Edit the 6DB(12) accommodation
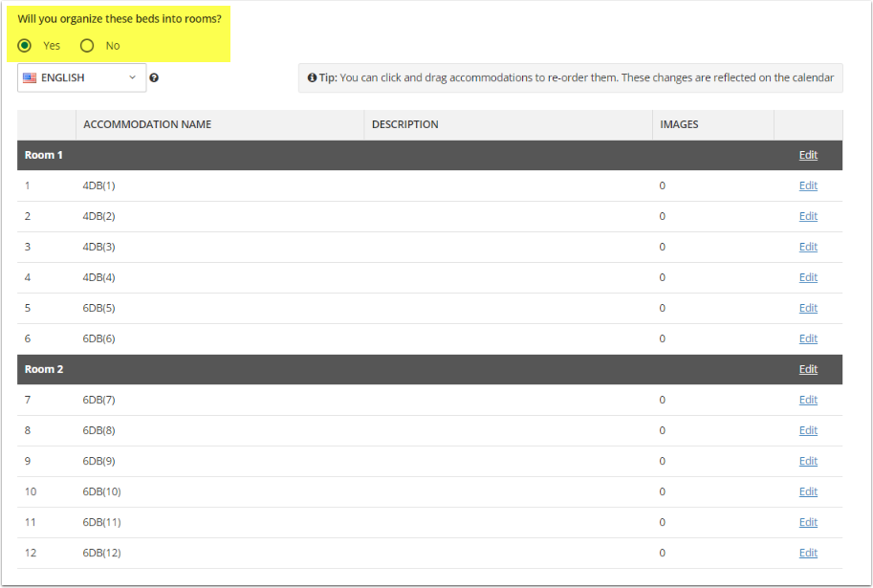 point(808,553)
